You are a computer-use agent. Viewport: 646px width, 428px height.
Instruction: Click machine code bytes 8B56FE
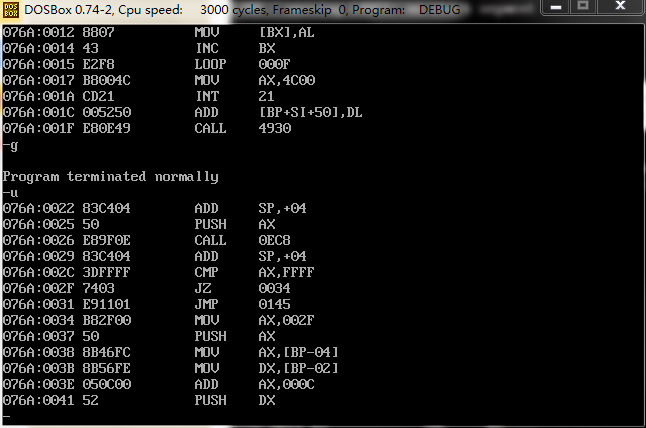106,369
